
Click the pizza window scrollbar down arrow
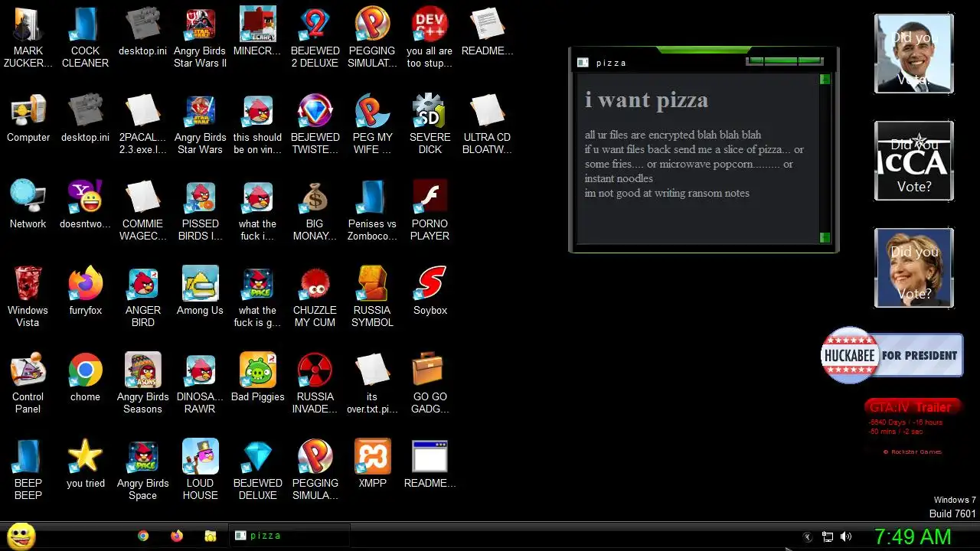(x=825, y=238)
